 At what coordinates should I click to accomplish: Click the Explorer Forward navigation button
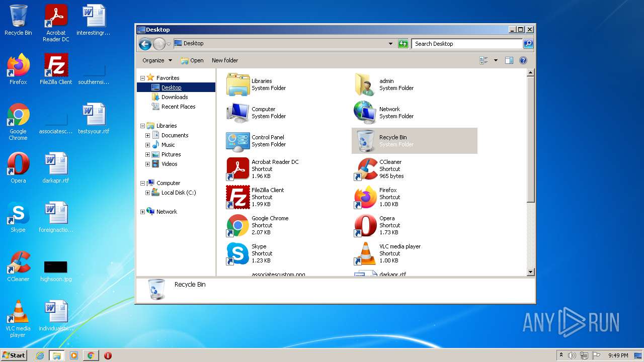coord(159,44)
